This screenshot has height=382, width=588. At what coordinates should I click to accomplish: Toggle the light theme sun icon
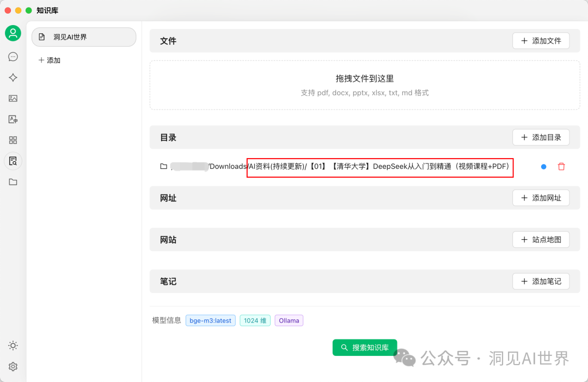pos(13,345)
